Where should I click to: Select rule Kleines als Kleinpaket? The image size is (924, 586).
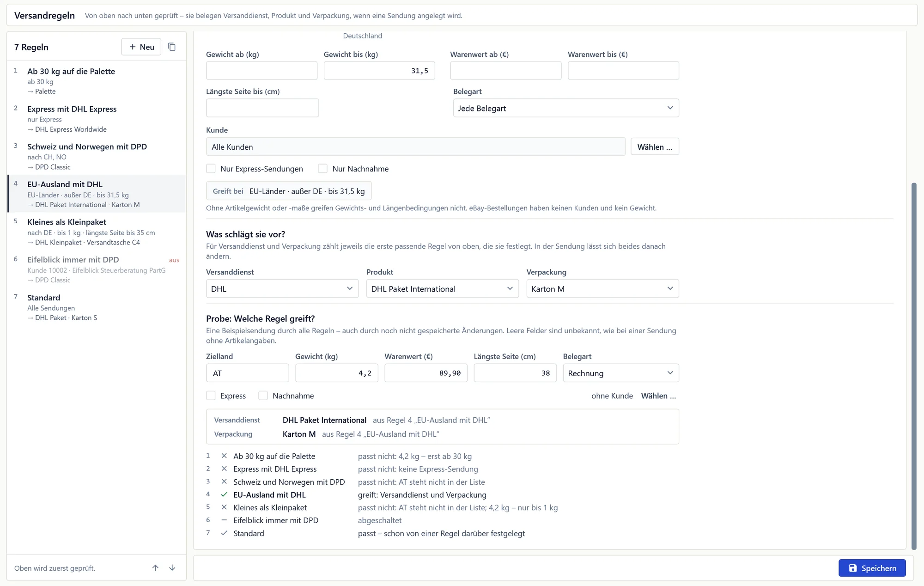point(97,232)
